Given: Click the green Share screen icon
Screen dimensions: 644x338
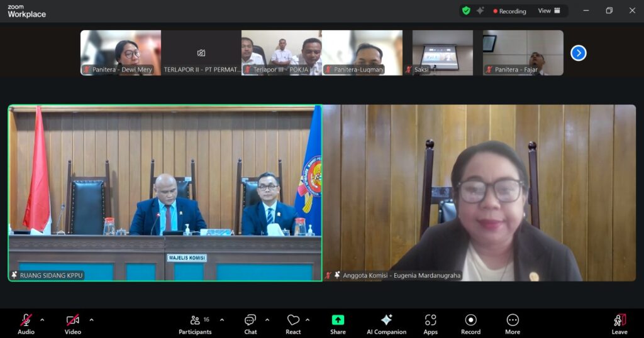Looking at the screenshot, I should click(338, 320).
